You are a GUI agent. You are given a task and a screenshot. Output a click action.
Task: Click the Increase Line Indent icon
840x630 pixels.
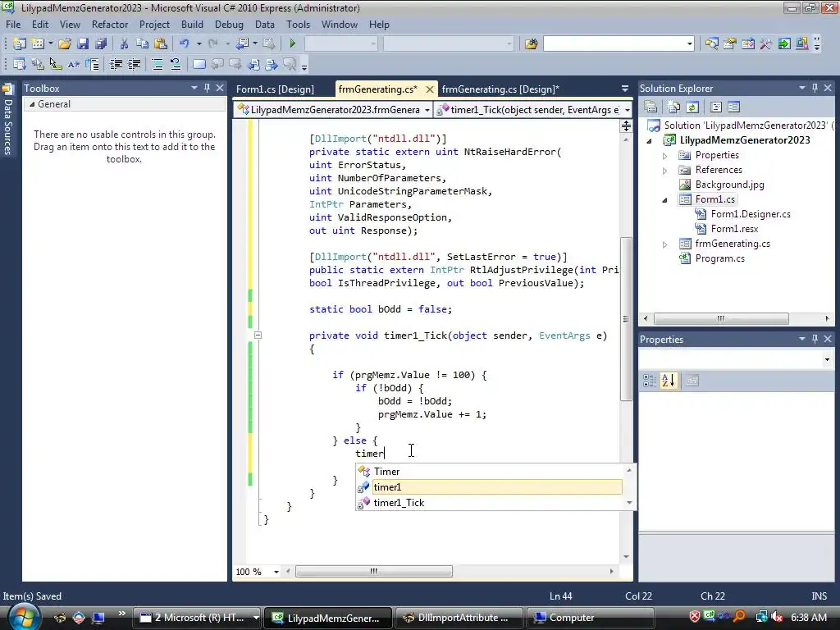click(134, 65)
